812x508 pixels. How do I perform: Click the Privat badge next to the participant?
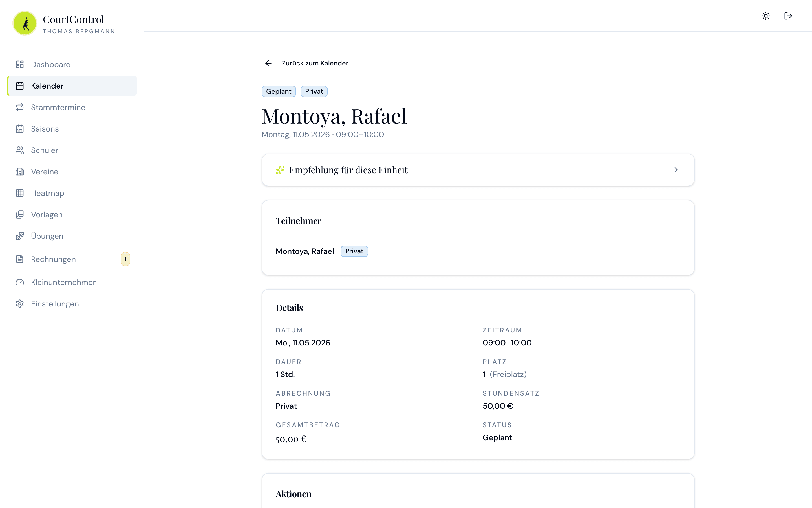coord(354,251)
